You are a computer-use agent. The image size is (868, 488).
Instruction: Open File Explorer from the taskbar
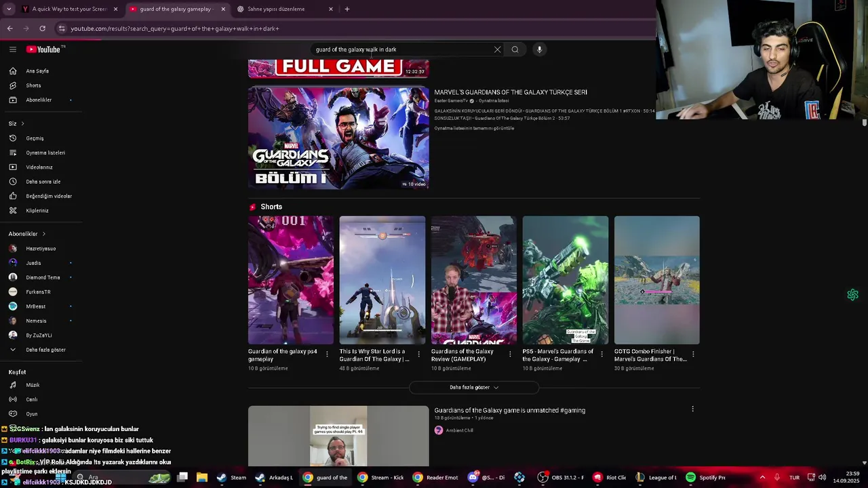[201, 478]
